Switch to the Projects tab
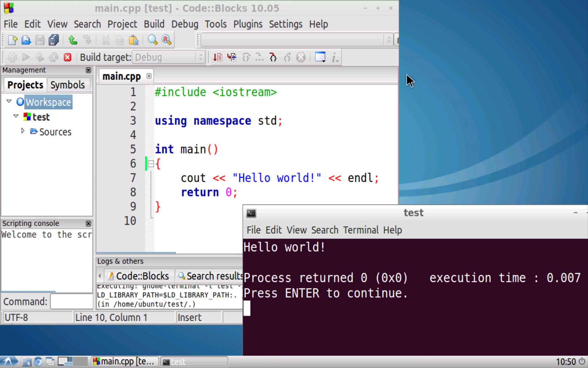Screen dimensions: 588x368 click(x=25, y=85)
